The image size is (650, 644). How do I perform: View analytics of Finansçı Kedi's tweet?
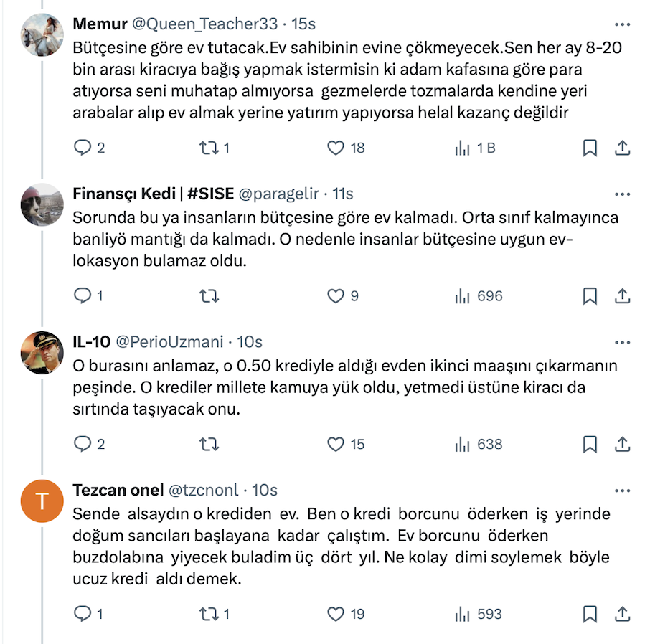[x=463, y=296]
